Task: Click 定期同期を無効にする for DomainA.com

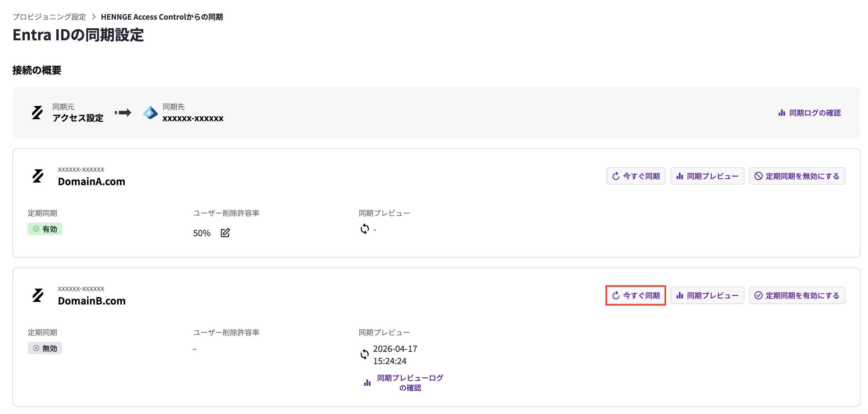Action: click(797, 176)
